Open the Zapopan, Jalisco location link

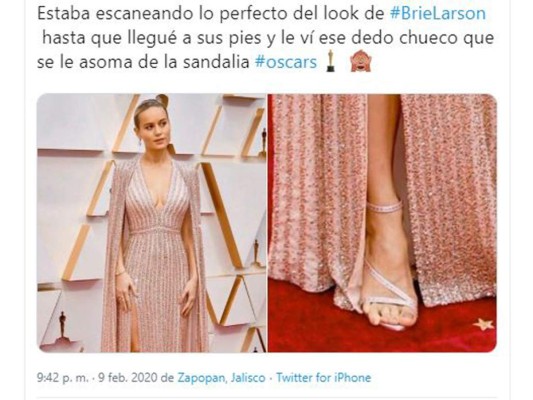[221, 378]
